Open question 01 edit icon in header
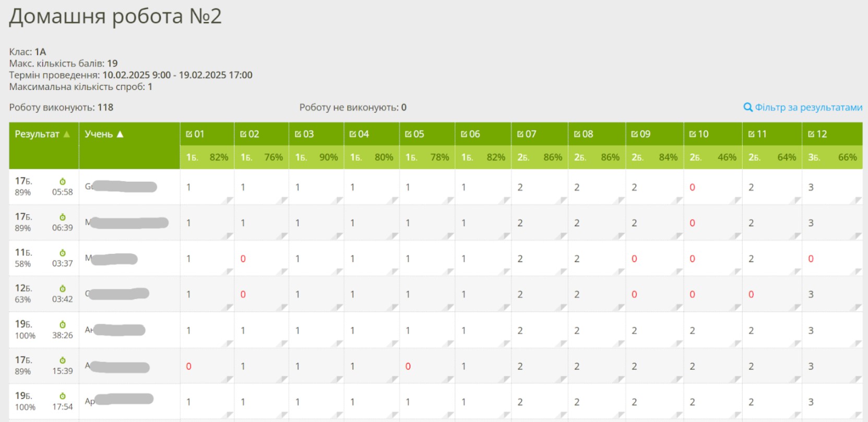This screenshot has width=868, height=422. point(189,134)
